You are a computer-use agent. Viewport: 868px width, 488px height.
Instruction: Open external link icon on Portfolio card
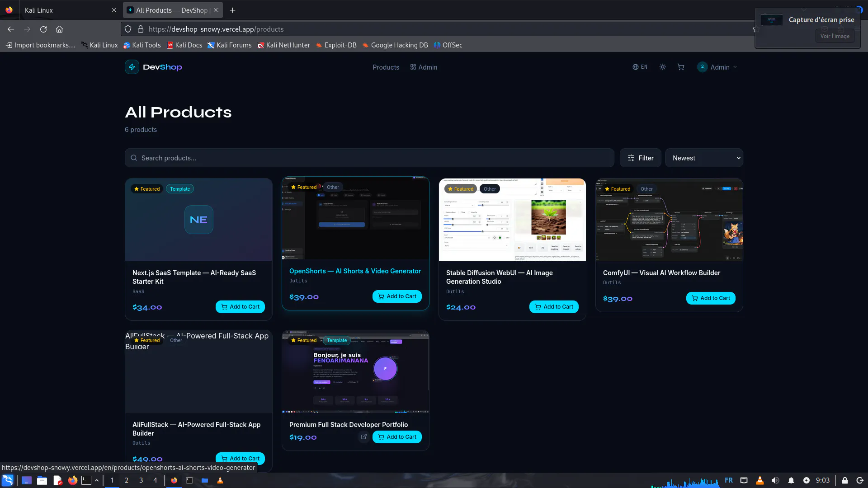pyautogui.click(x=363, y=436)
